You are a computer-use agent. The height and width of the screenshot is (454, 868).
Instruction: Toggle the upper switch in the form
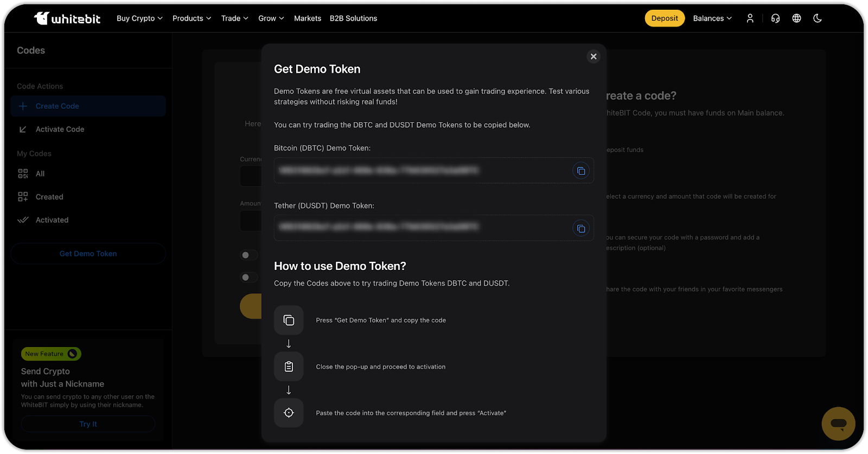coord(248,255)
